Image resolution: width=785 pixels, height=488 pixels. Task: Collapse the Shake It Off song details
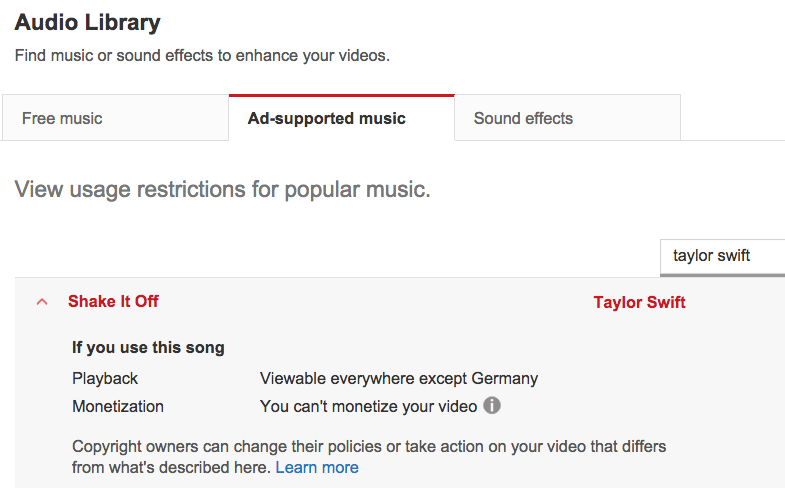(x=42, y=302)
